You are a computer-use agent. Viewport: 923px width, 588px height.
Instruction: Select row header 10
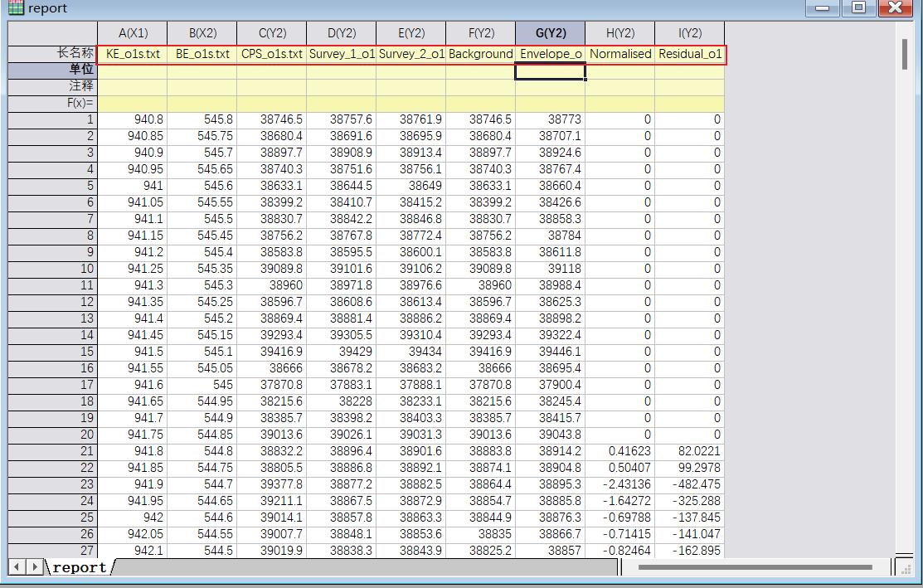click(52, 269)
